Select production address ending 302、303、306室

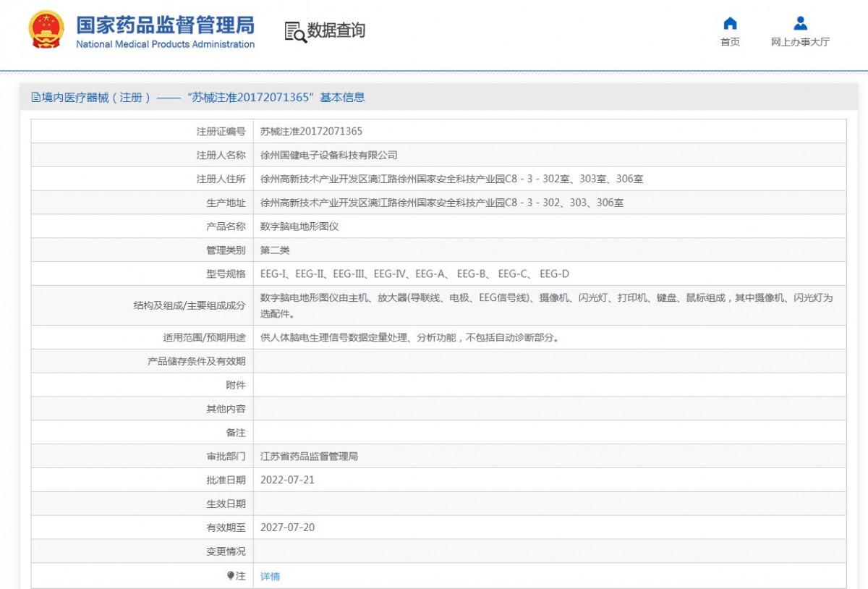point(442,203)
